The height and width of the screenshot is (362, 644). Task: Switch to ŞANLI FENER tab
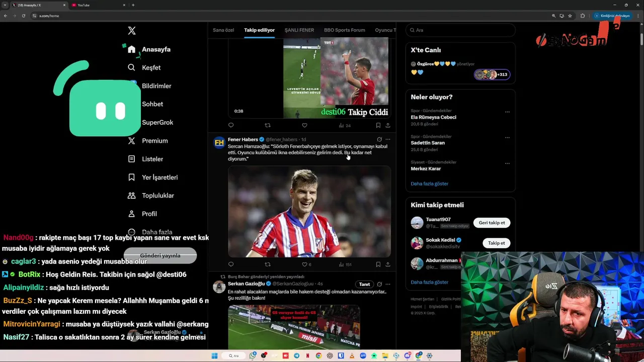[299, 30]
